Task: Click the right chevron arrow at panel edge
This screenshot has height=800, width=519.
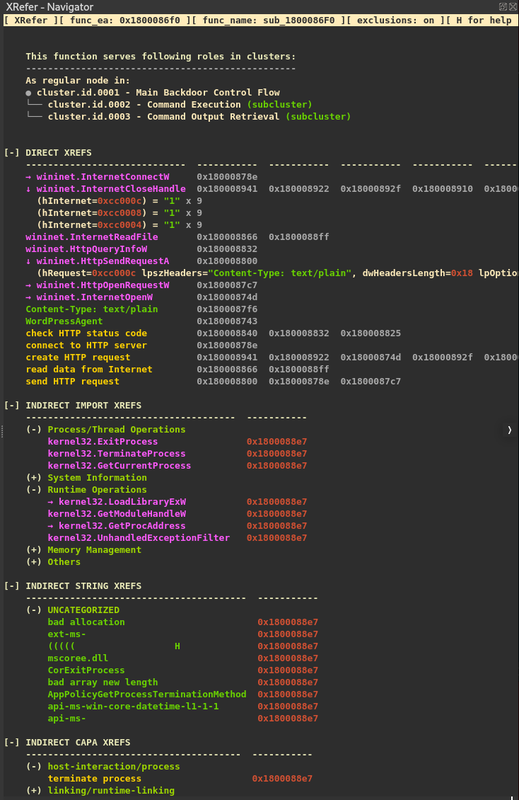Action: (x=509, y=430)
